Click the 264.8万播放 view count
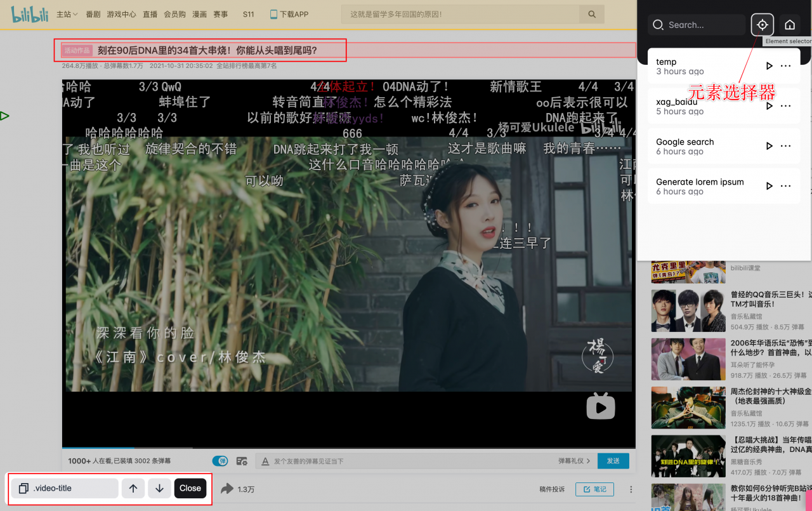812x511 pixels. coord(80,65)
